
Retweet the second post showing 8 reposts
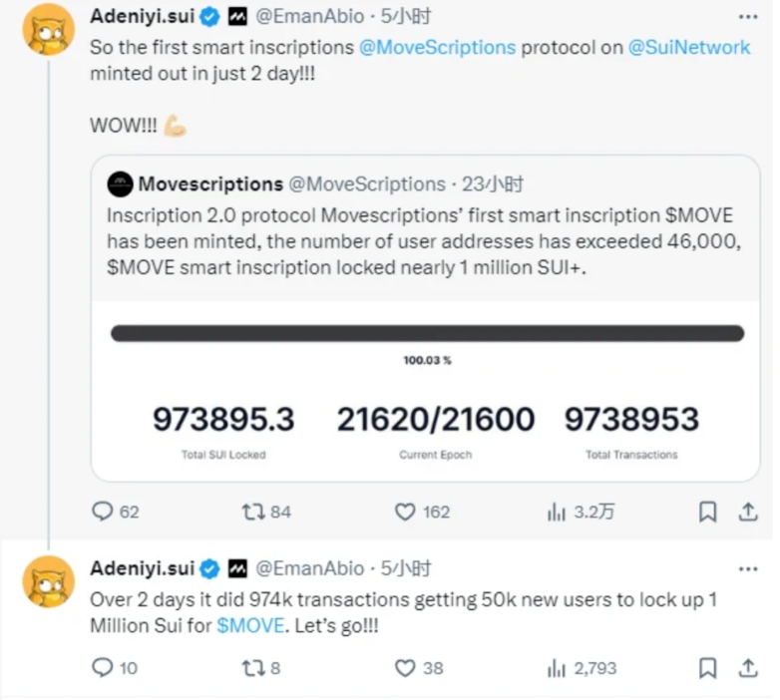(x=261, y=668)
